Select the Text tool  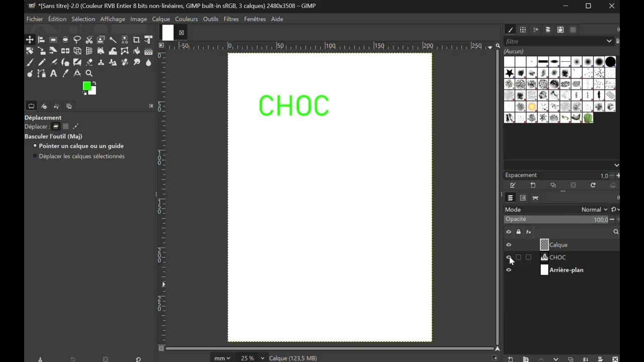point(53,73)
